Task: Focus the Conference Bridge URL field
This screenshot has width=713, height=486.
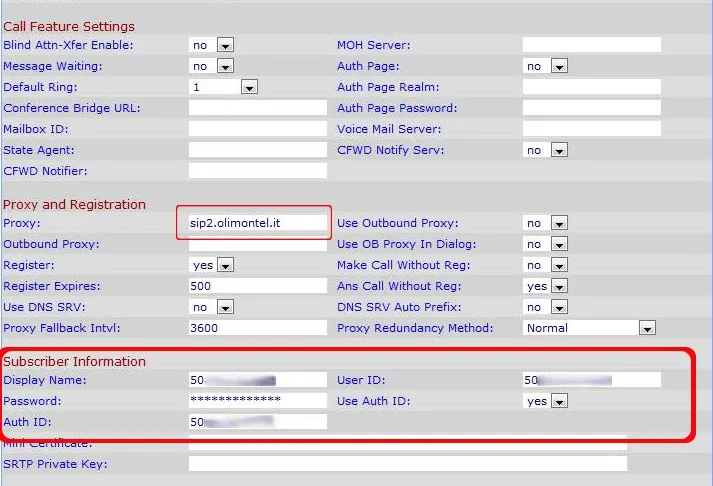Action: (257, 108)
